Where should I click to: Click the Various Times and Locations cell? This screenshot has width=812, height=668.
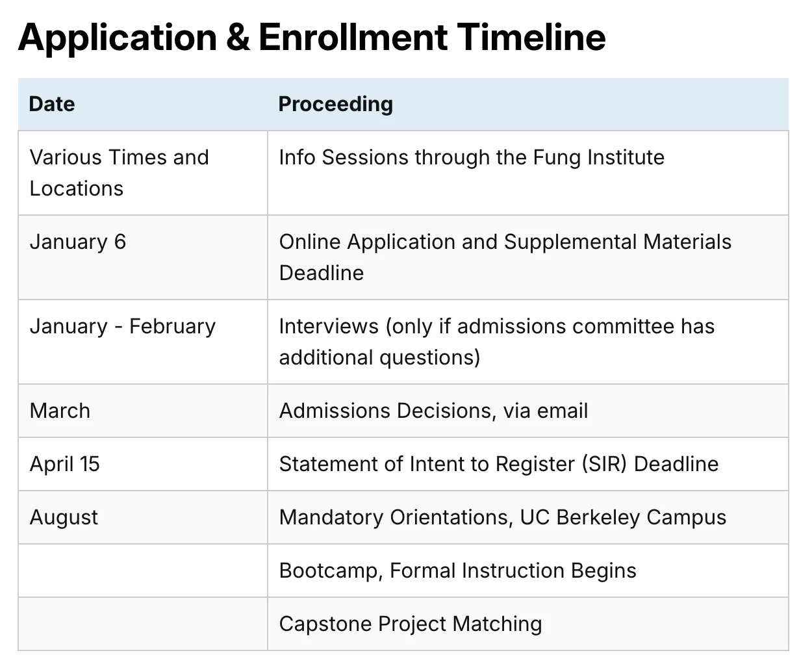coord(120,172)
